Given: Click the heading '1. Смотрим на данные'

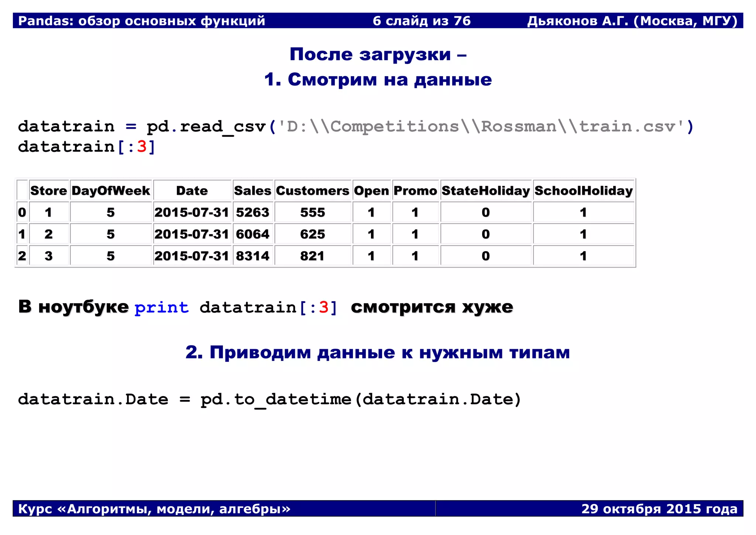Looking at the screenshot, I should tap(378, 79).
